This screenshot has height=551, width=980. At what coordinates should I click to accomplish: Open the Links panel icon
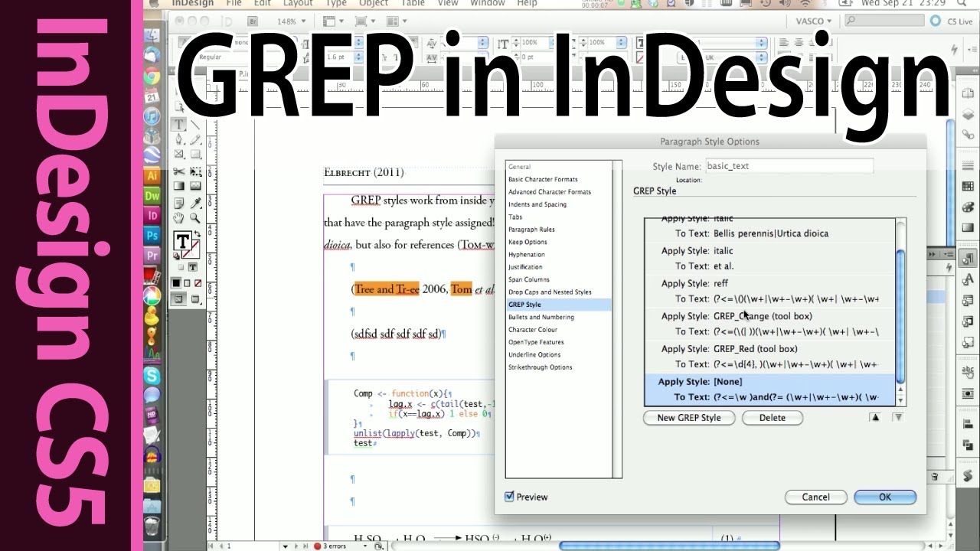[x=967, y=135]
